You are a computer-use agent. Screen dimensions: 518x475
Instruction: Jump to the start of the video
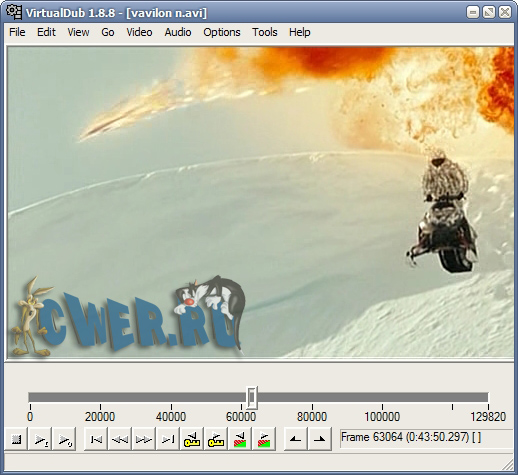pos(96,439)
